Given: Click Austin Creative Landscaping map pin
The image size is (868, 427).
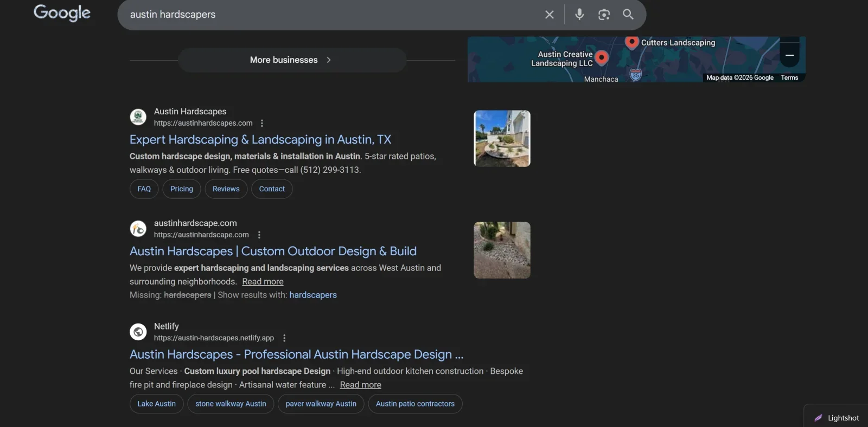Looking at the screenshot, I should 602,57.
